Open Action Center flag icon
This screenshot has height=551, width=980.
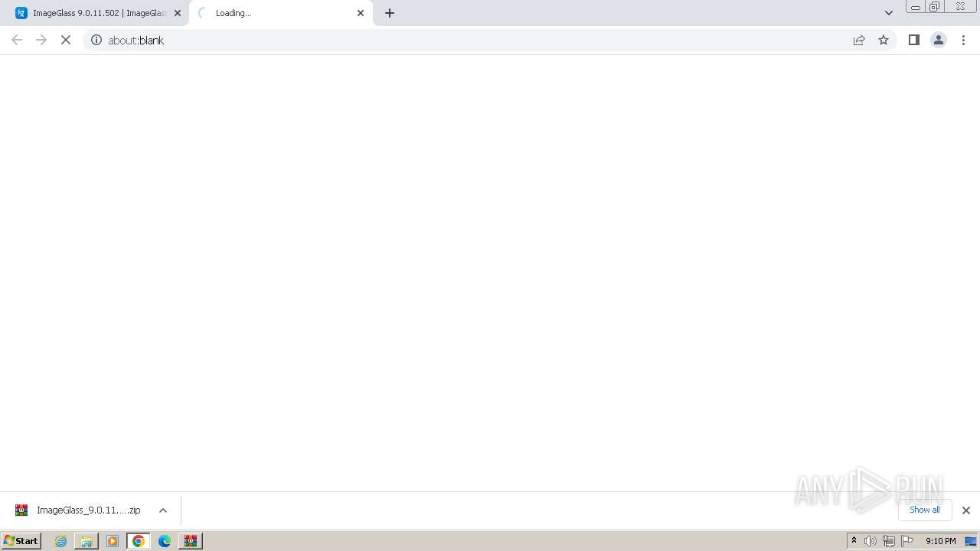point(907,541)
